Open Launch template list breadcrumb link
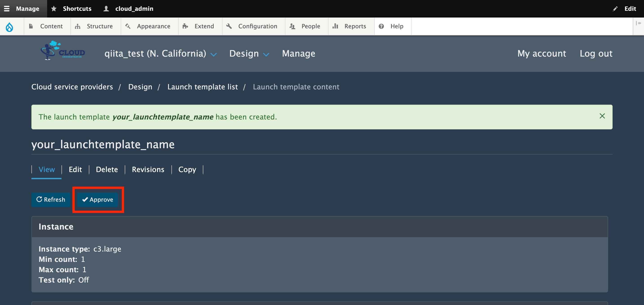The width and height of the screenshot is (644, 305). coord(202,87)
